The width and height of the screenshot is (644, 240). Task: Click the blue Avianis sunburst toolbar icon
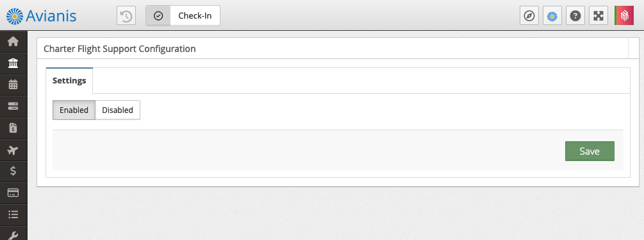[552, 16]
